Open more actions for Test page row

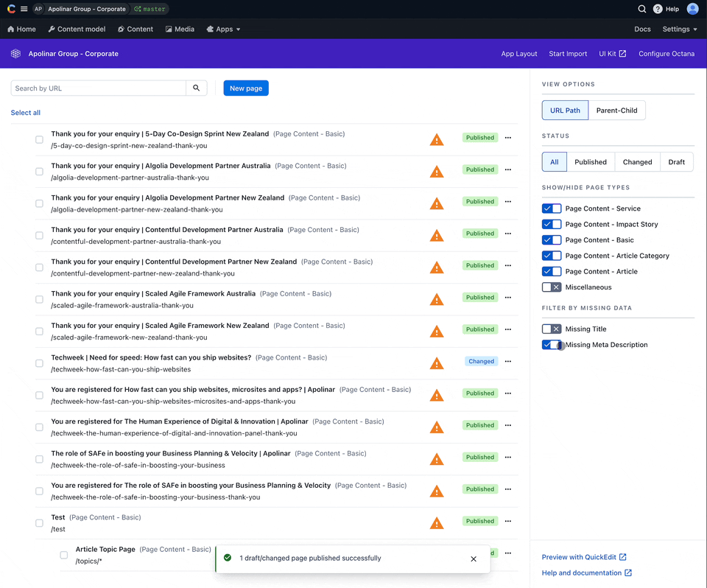tap(508, 521)
